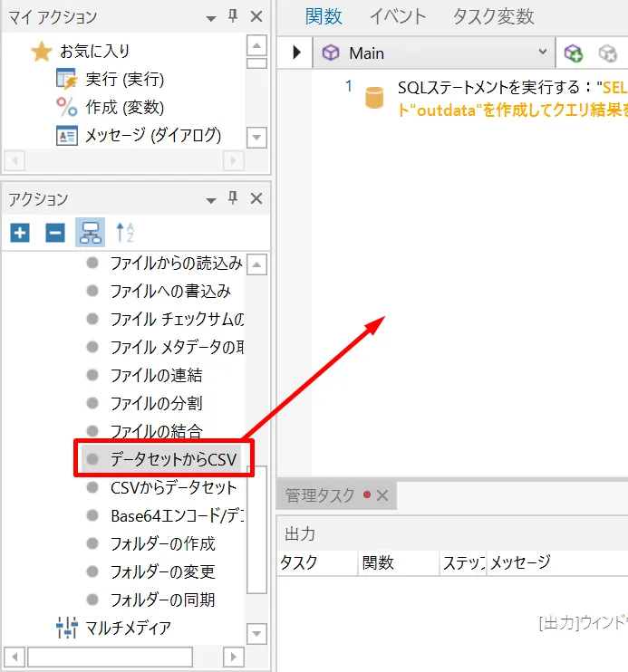
Task: Switch to the タスク変数 tab
Action: coord(493,16)
